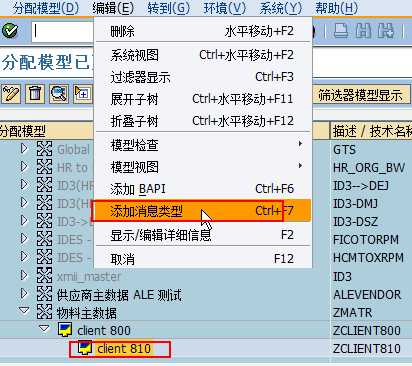The image size is (412, 366).
Task: Click the model icon beside xmii_master
Action: click(44, 275)
